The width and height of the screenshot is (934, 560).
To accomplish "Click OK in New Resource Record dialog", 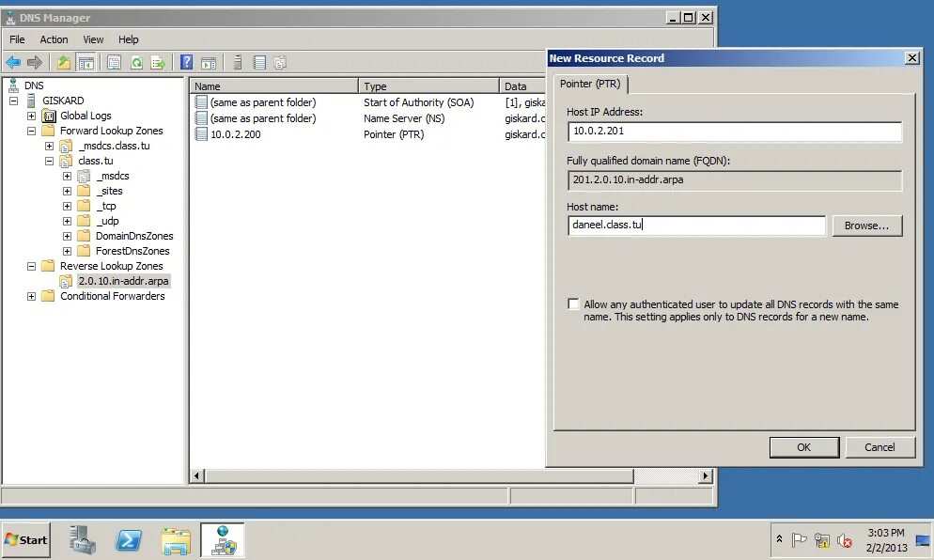I will [x=804, y=447].
